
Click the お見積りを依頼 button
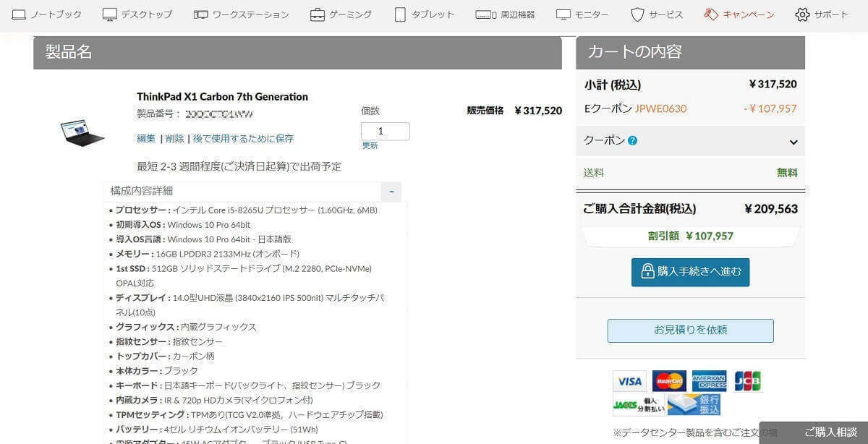tap(690, 330)
